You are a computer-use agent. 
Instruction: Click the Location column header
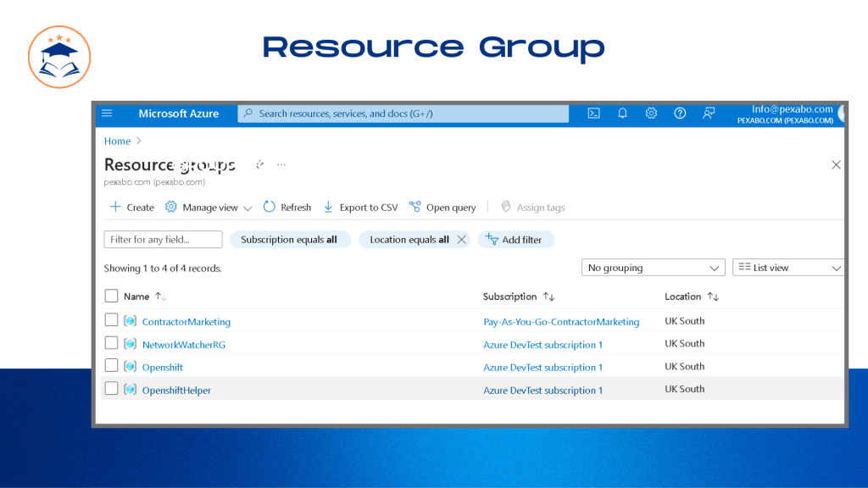tap(682, 297)
